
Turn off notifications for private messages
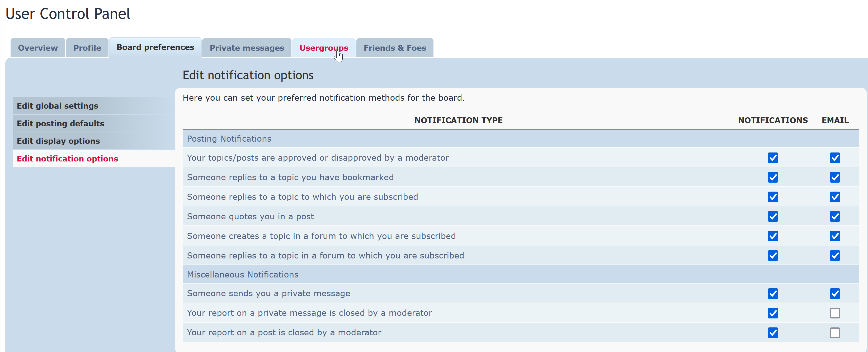click(x=773, y=293)
